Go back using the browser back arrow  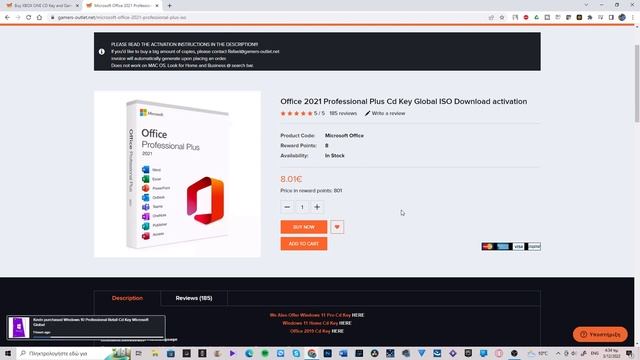(7, 18)
